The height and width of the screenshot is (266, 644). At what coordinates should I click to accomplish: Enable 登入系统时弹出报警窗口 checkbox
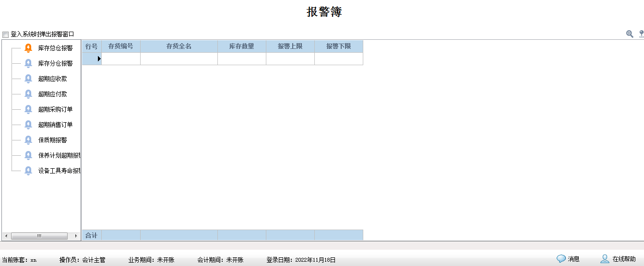pos(6,35)
